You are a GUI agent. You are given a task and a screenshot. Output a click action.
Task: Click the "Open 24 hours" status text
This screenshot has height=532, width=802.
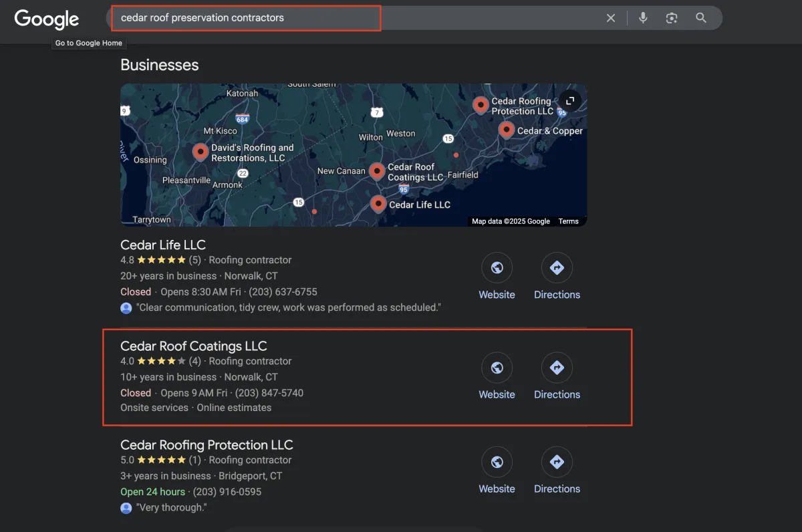[x=152, y=492]
